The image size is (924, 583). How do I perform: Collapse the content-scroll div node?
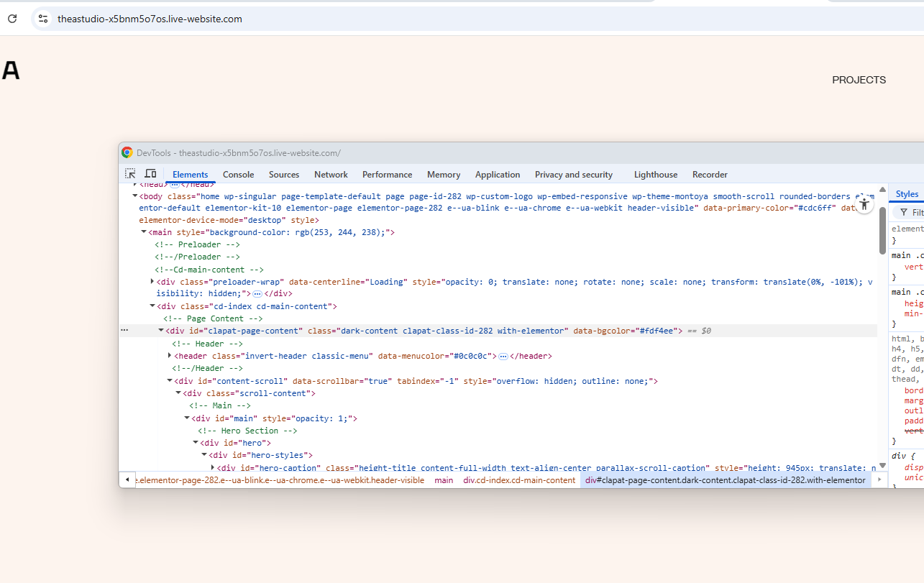click(x=170, y=381)
